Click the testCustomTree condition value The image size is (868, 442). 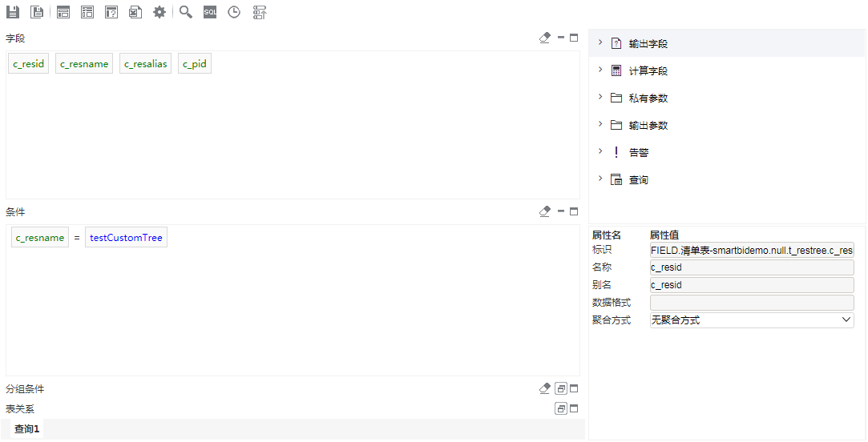[x=126, y=237]
